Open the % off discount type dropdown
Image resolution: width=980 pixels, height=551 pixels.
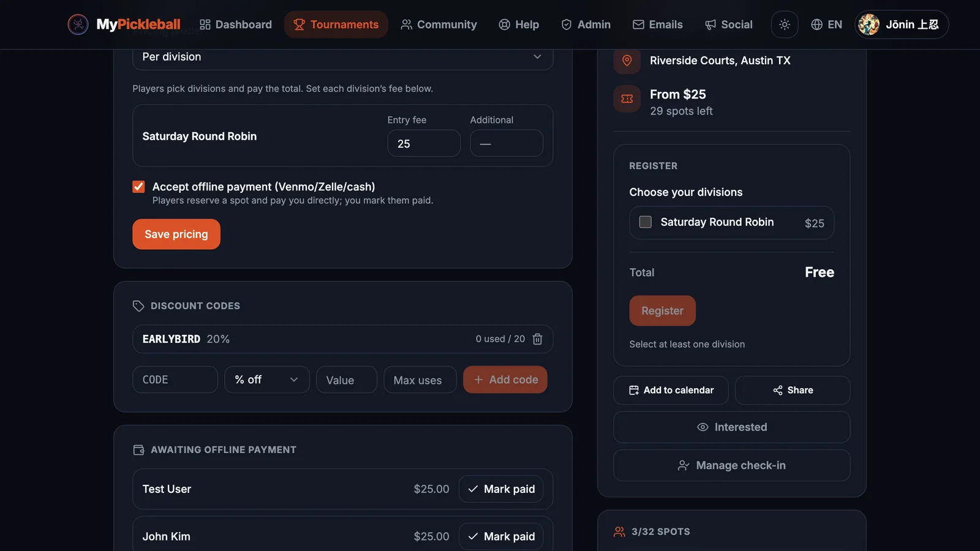coord(267,380)
